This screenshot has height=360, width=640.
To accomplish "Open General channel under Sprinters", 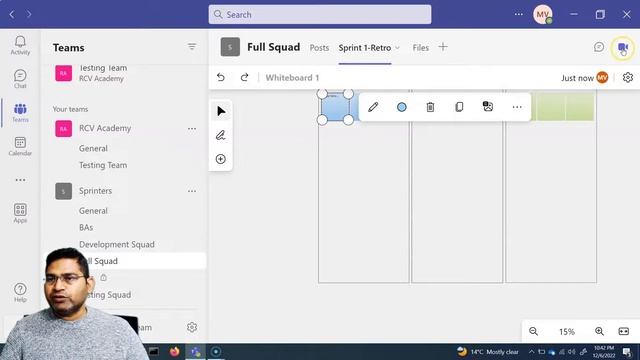I will [x=93, y=211].
